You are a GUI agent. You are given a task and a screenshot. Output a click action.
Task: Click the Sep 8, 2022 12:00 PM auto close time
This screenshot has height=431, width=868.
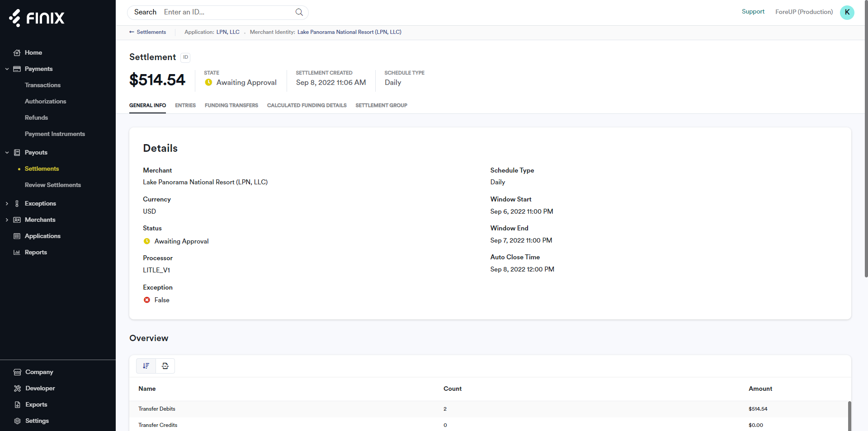tap(522, 269)
